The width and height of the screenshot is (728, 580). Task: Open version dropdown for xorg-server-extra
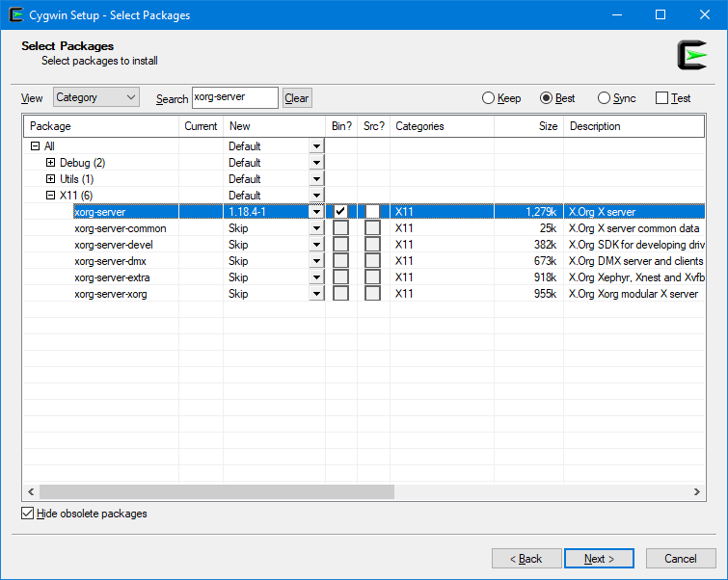tap(316, 277)
